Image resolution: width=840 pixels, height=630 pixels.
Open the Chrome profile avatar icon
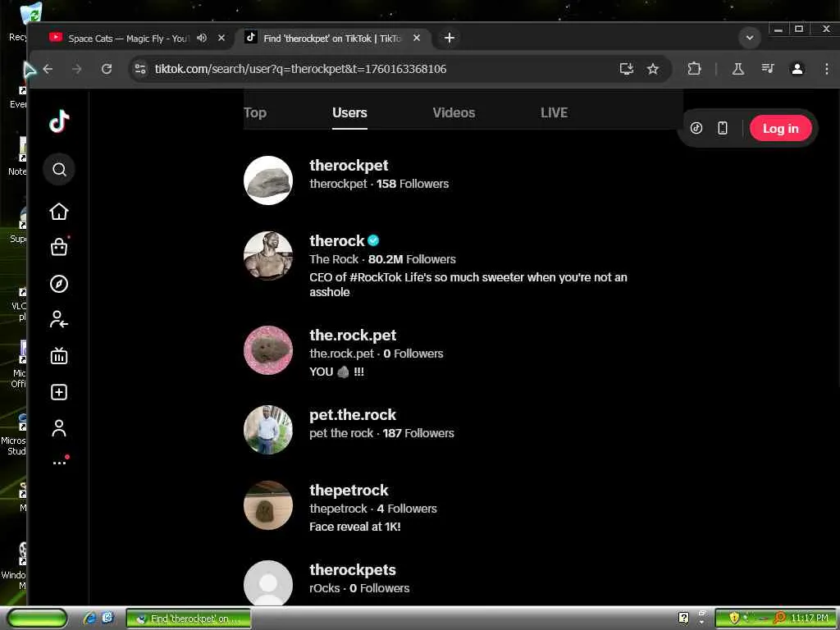(797, 69)
